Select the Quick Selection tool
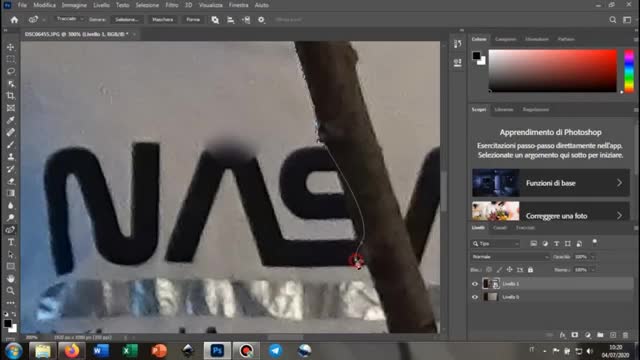 click(11, 84)
